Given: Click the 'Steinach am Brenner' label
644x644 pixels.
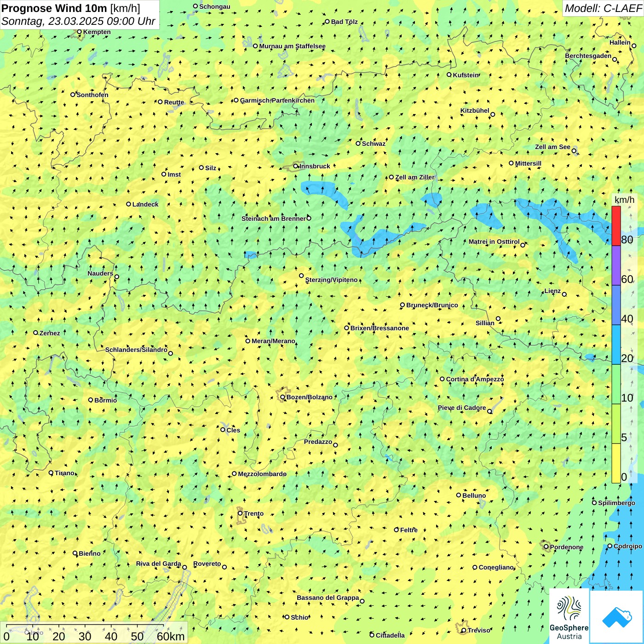Looking at the screenshot, I should [x=273, y=218].
